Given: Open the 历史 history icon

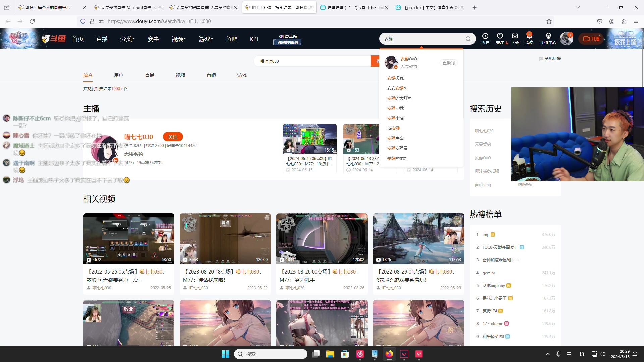Looking at the screenshot, I should [x=485, y=39].
